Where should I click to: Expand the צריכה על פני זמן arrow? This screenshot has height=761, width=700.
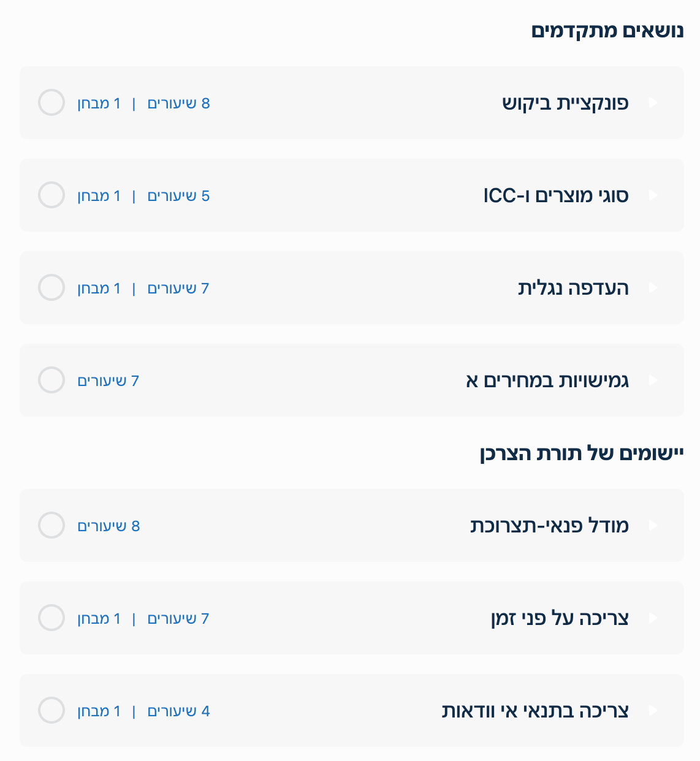pyautogui.click(x=653, y=618)
